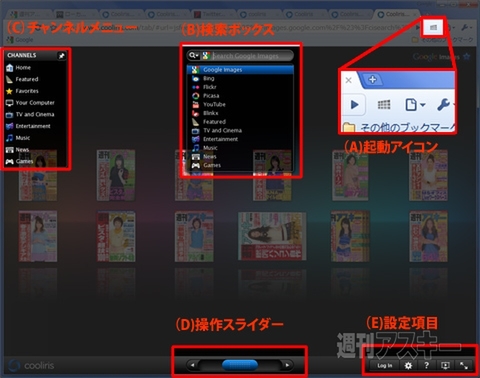Pick Games in the search dropdown list
The height and width of the screenshot is (378, 480).
[x=240, y=165]
